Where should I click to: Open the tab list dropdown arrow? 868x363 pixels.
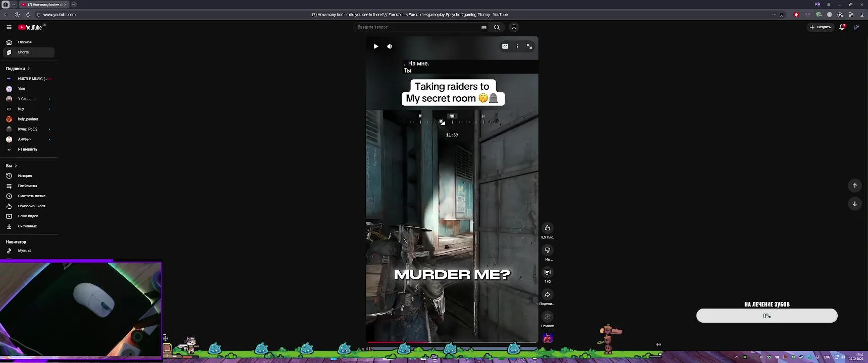(14, 5)
